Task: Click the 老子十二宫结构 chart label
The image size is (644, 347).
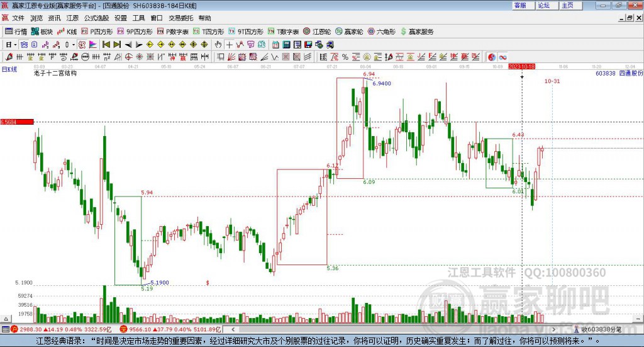Action: [55, 73]
